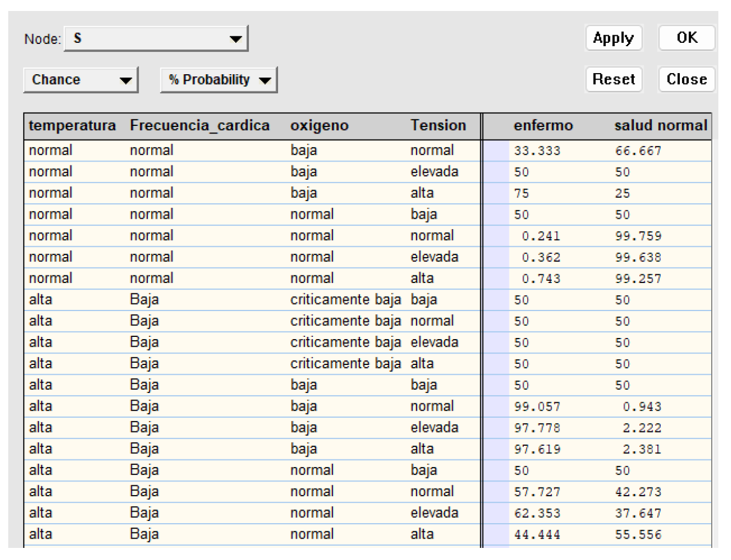731x560 pixels.
Task: Click the Apply button
Action: [613, 38]
